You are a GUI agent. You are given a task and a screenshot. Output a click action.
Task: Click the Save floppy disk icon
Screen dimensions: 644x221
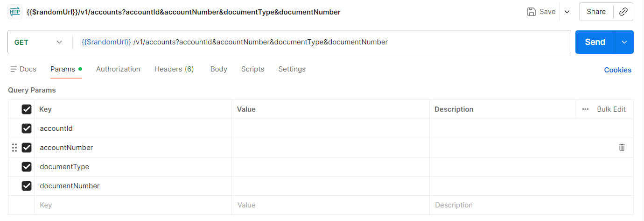click(x=531, y=12)
